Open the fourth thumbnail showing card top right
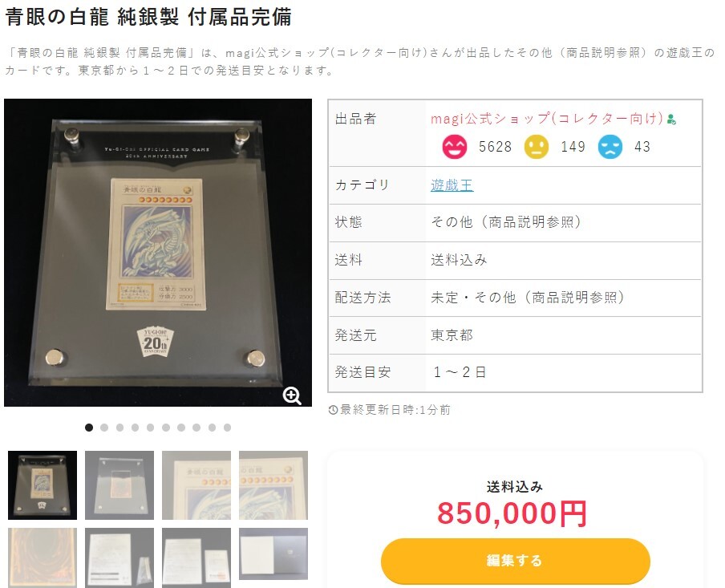725x588 pixels. [x=273, y=485]
